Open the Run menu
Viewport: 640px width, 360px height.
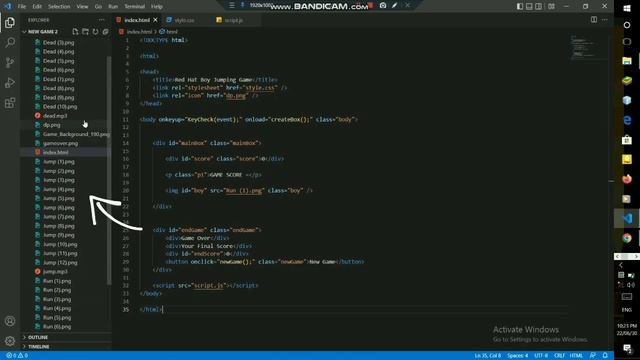(x=113, y=7)
